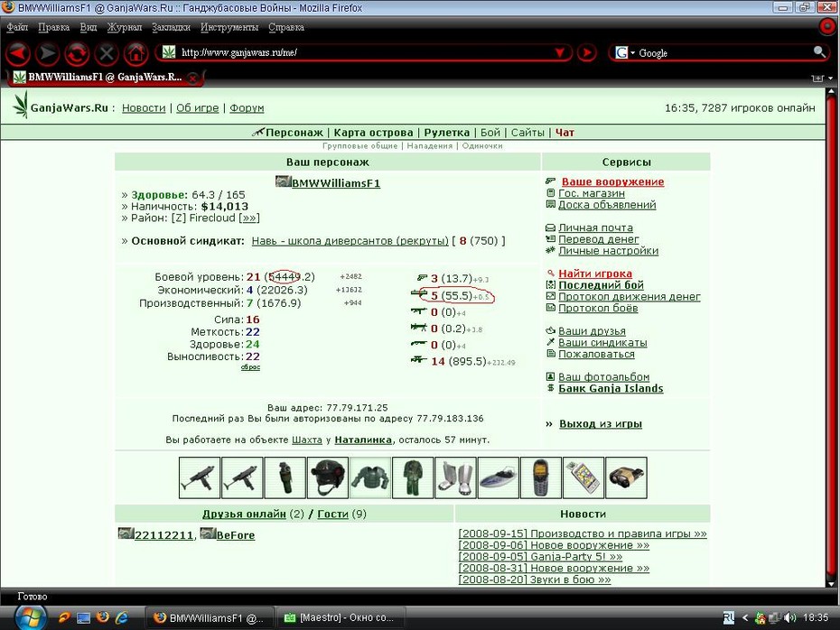The image size is (840, 630).
Task: Click the grenade item icon
Action: 285,477
